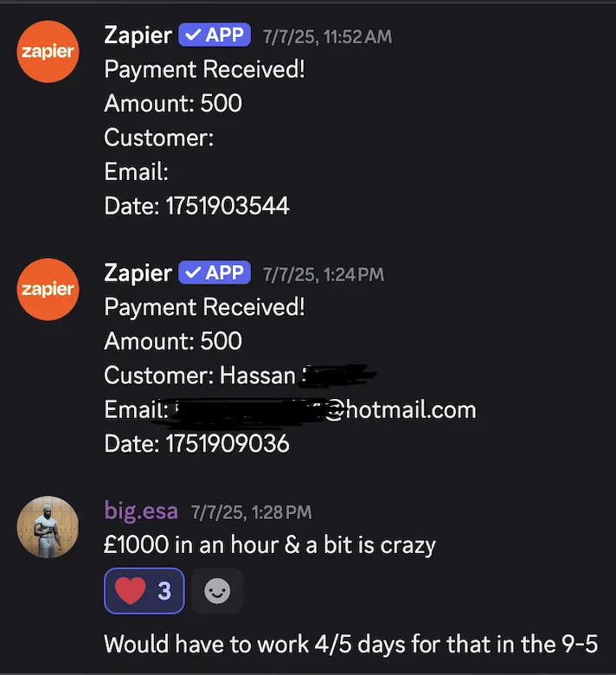Click the second Zapier avatar icon
The image size is (616, 675).
(48, 289)
